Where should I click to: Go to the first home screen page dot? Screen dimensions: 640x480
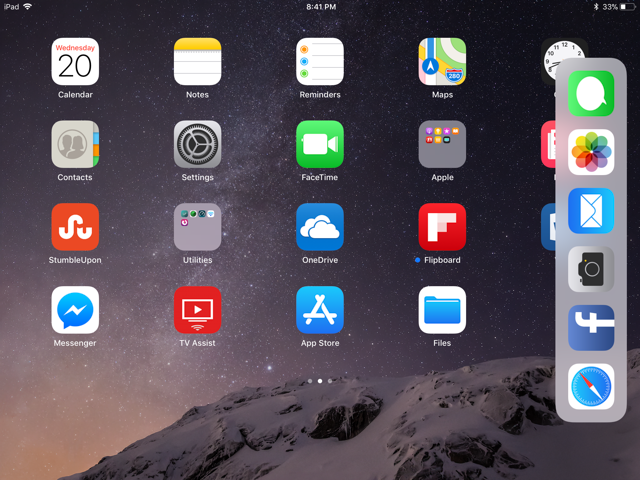pyautogui.click(x=310, y=381)
